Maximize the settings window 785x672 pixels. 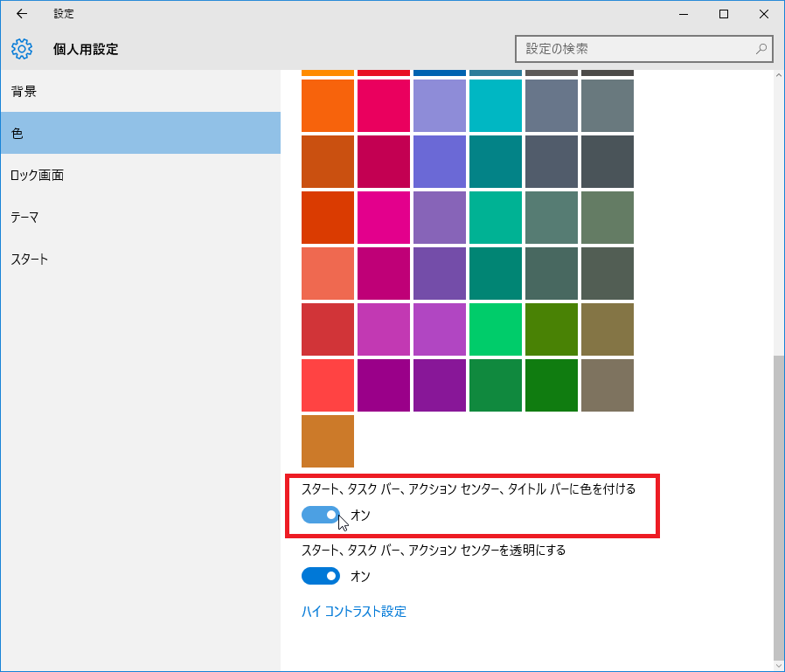(x=724, y=14)
